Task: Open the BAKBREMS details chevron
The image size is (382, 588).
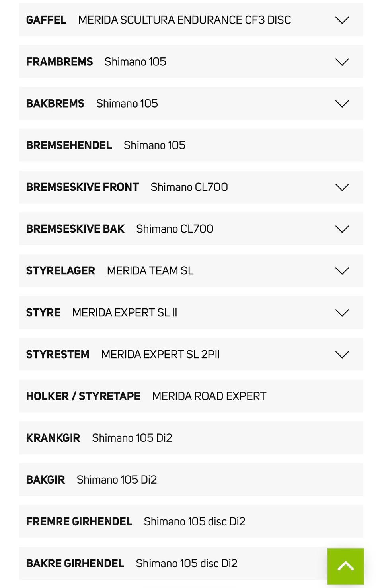Action: [x=342, y=104]
